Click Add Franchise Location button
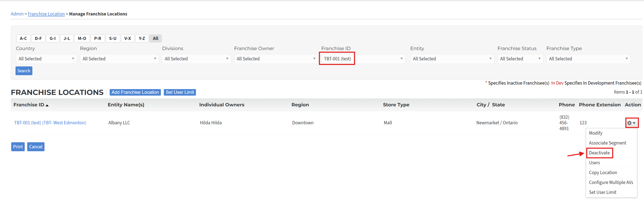 (x=135, y=92)
